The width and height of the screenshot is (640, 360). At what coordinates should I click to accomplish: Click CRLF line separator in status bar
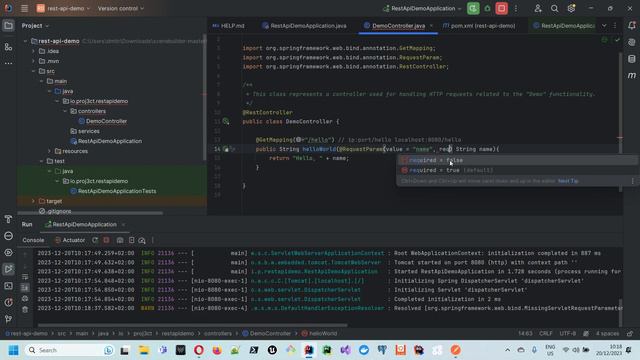tap(546, 333)
